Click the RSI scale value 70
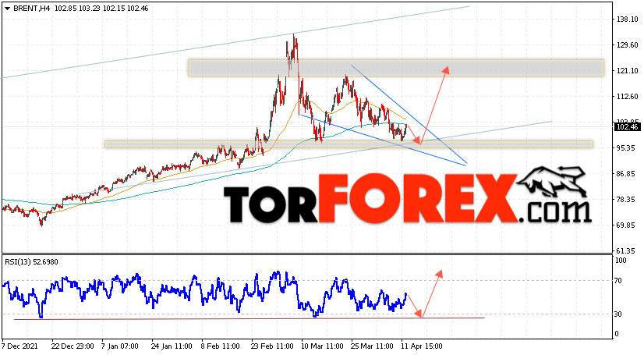Viewport: 644px width, 355px height. click(x=618, y=281)
